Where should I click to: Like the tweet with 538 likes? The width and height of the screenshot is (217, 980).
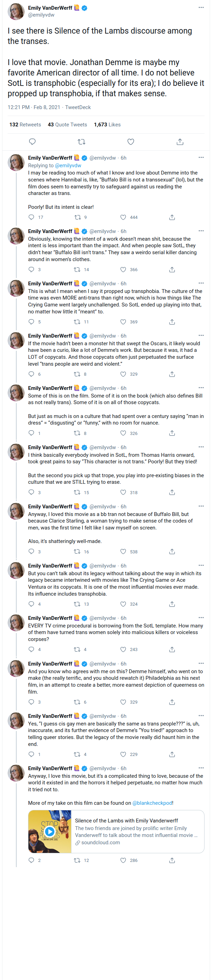point(123,551)
